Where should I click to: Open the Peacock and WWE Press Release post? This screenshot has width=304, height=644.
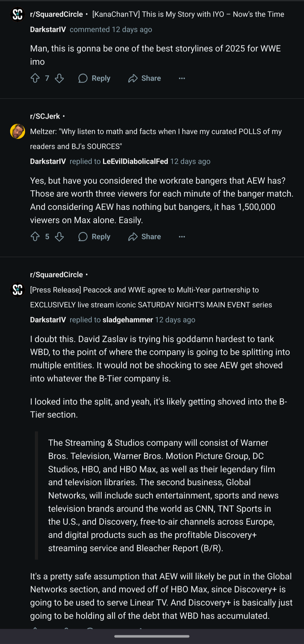tap(151, 297)
